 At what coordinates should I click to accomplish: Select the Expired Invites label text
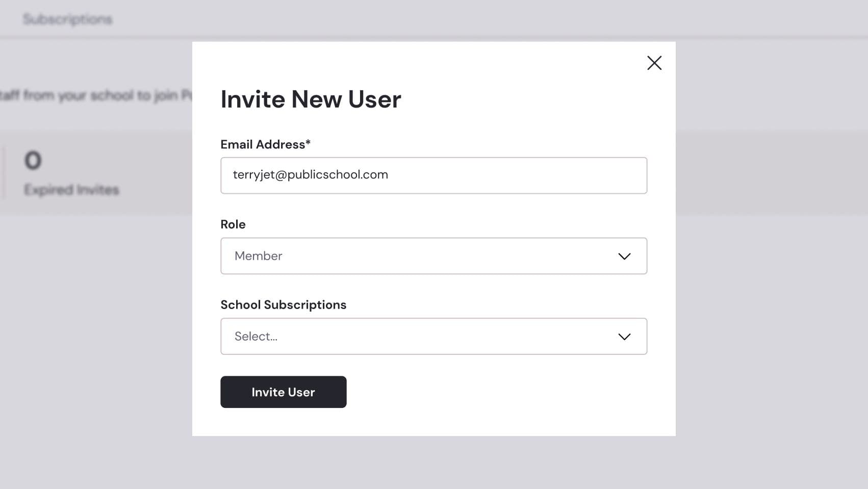pyautogui.click(x=71, y=190)
